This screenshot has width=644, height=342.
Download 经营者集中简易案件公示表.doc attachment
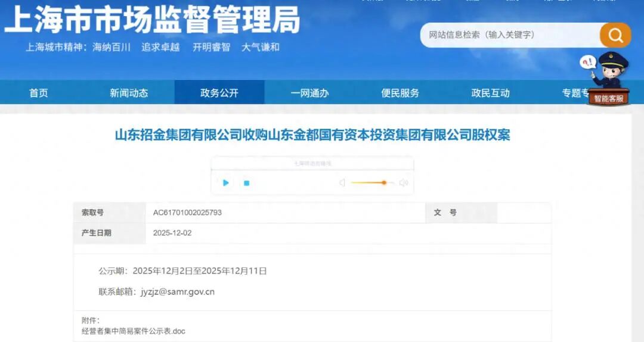tap(134, 331)
